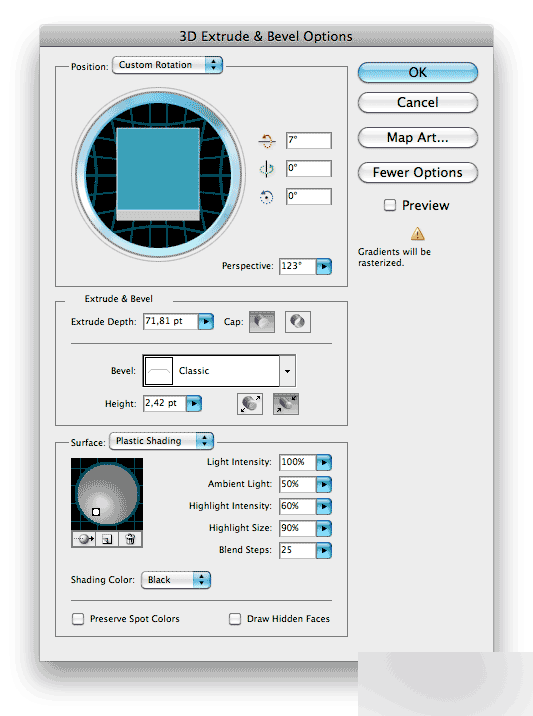
Task: Click the Z axis rotation 0° field
Action: click(x=309, y=197)
